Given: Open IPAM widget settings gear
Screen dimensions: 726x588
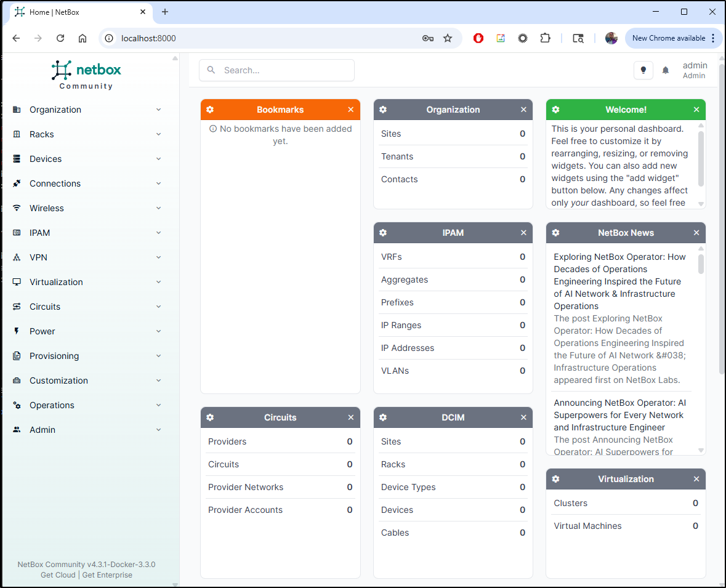Looking at the screenshot, I should 383,233.
